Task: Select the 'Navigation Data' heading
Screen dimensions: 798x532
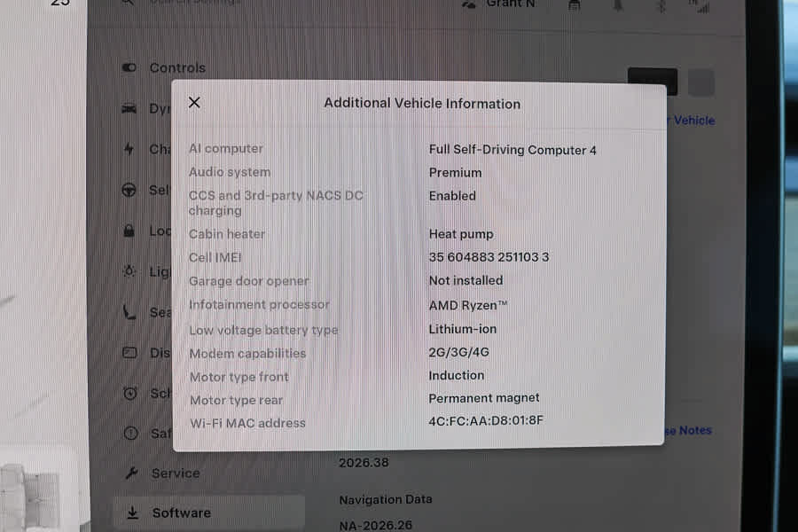Action: coord(386,499)
